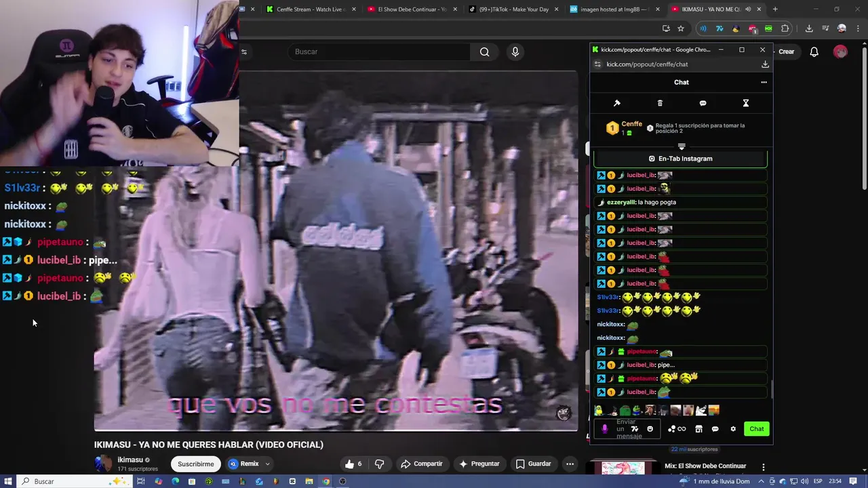Open the Mix El Show Debe Continuar thumbnail
868x488 pixels.
[623, 468]
